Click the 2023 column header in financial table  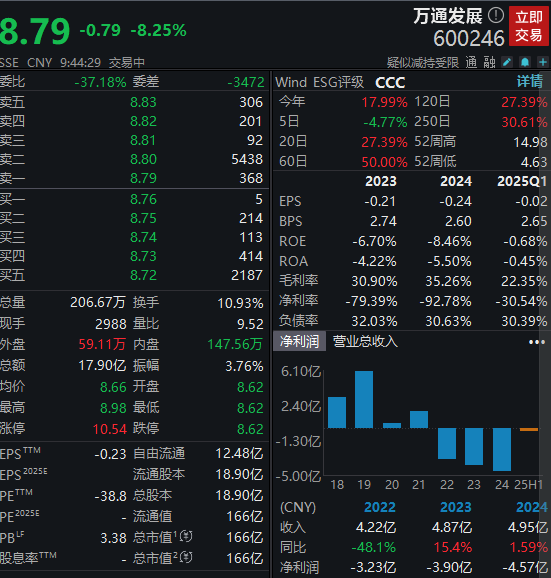click(x=381, y=181)
